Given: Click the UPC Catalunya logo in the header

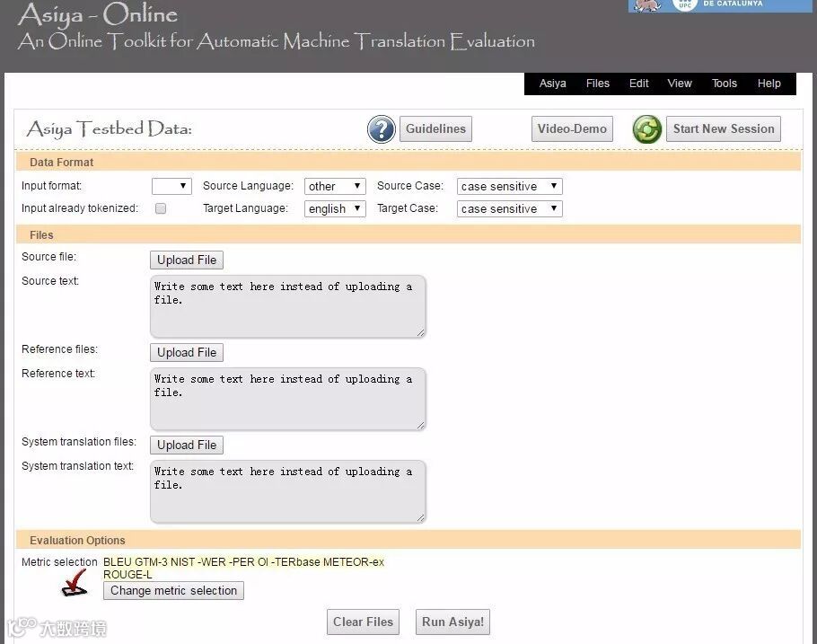Looking at the screenshot, I should coord(722,5).
